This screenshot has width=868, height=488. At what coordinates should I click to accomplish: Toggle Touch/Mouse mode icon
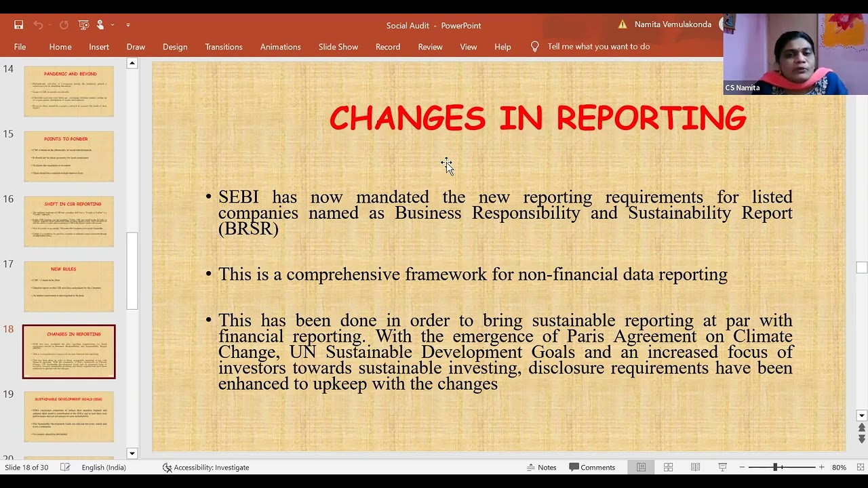click(x=100, y=25)
